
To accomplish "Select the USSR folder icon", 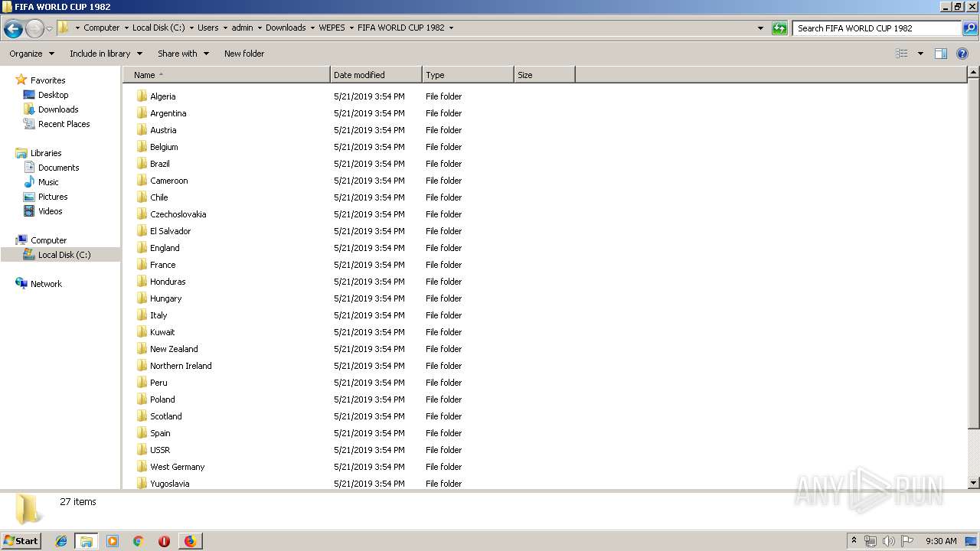I will 142,449.
